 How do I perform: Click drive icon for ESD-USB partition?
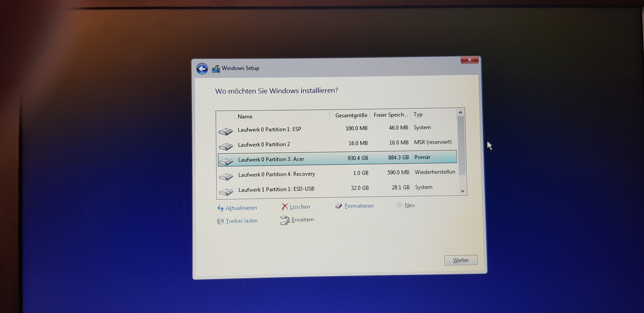tap(226, 192)
